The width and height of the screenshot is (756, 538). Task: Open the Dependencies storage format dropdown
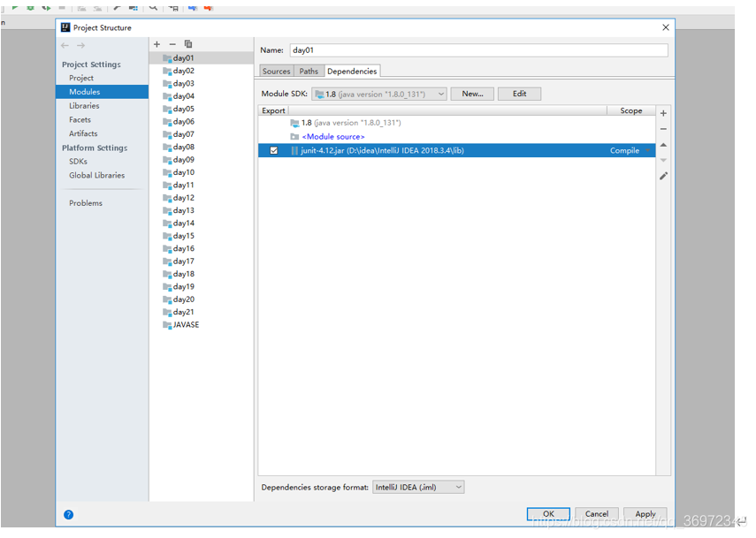coord(418,488)
